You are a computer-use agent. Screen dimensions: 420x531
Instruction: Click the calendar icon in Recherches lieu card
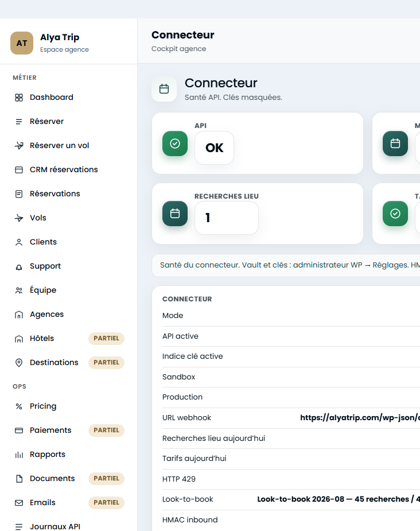coord(175,214)
